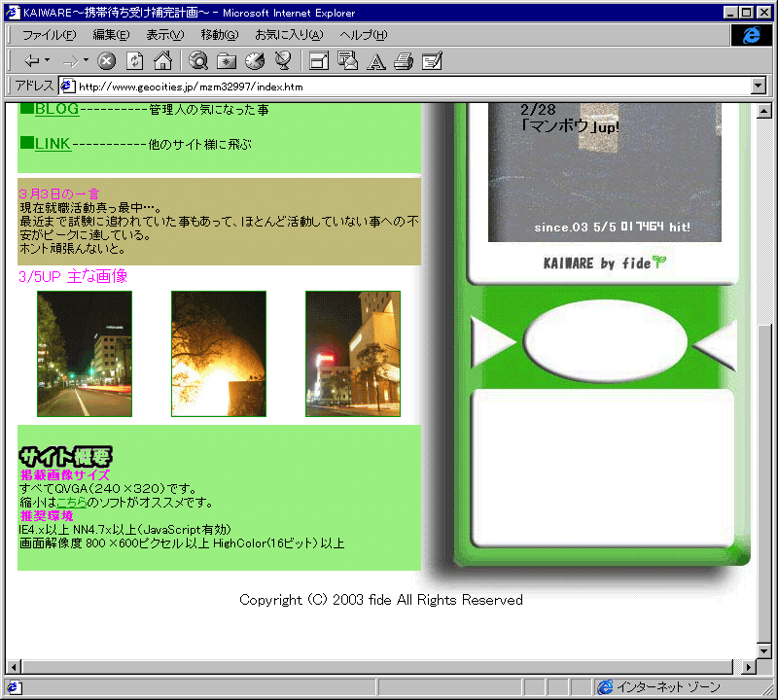Click the vertical scrollbar down arrow
The height and width of the screenshot is (700, 778).
tap(764, 650)
